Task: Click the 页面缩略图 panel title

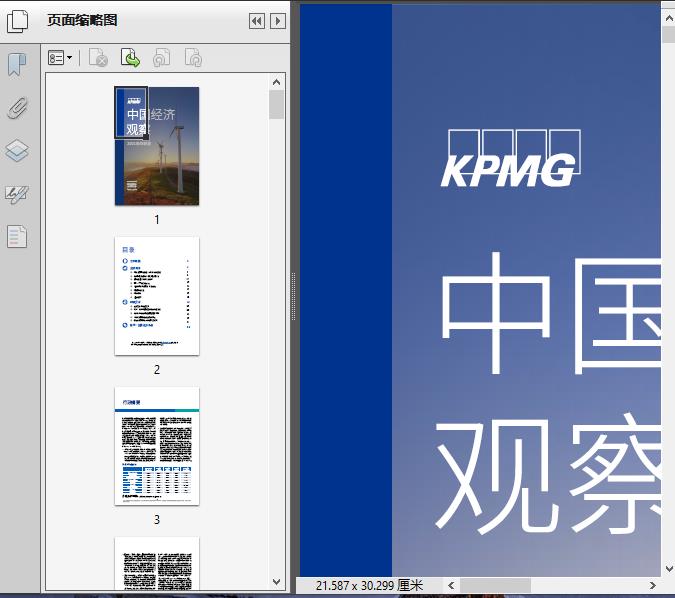Action: [x=82, y=20]
